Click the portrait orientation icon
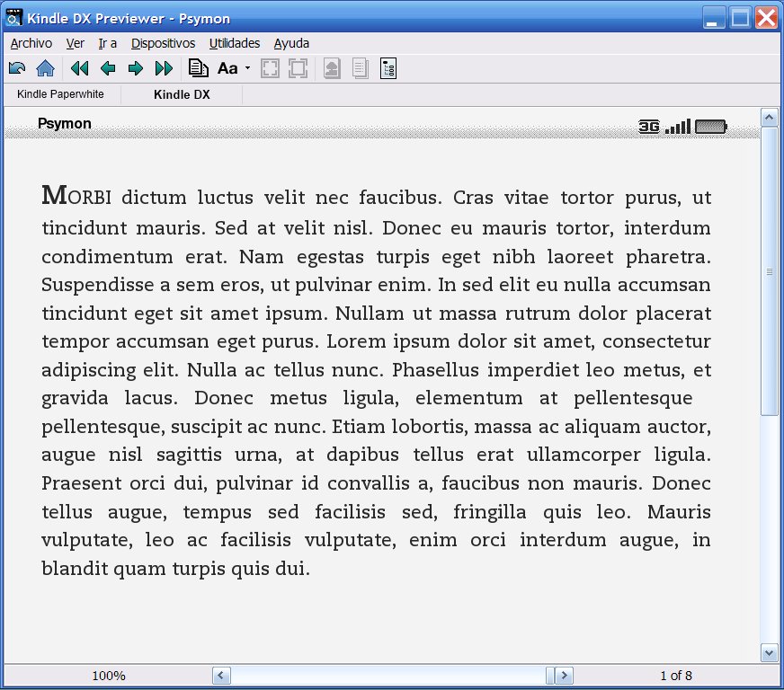This screenshot has width=784, height=690. pos(332,68)
